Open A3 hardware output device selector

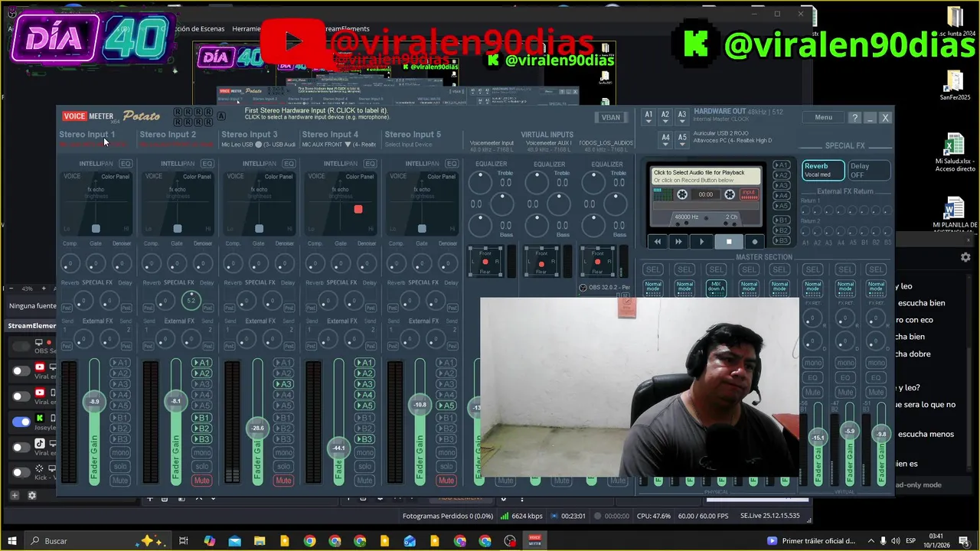point(682,116)
